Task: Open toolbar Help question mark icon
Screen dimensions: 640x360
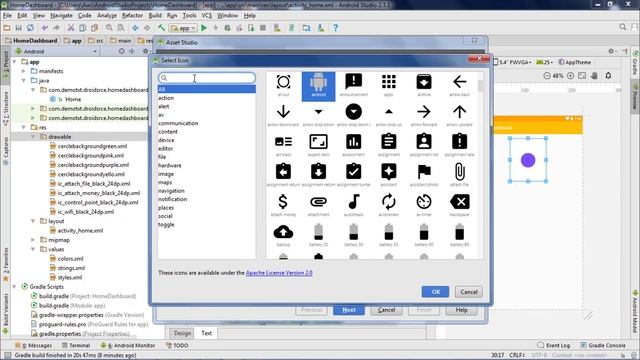Action: pyautogui.click(x=336, y=28)
